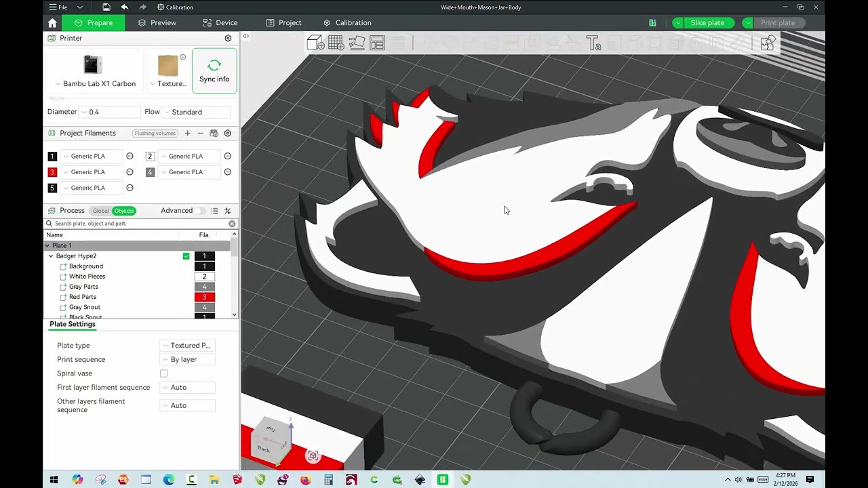Switch Process scope to Objects
Viewport: 868px width, 488px height.
click(x=123, y=211)
